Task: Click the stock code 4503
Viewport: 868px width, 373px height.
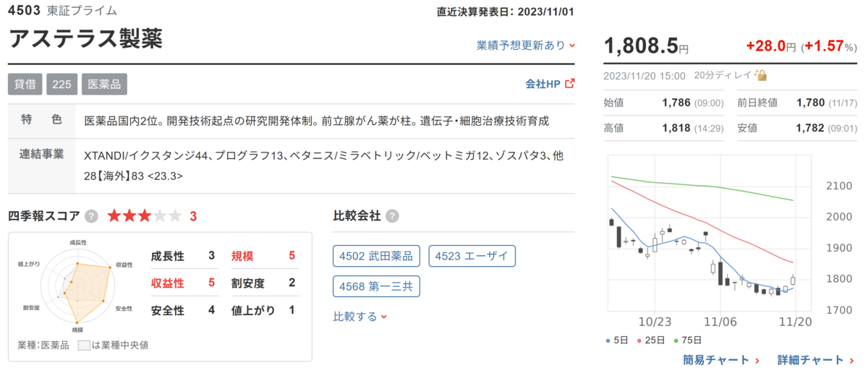Action: (23, 11)
